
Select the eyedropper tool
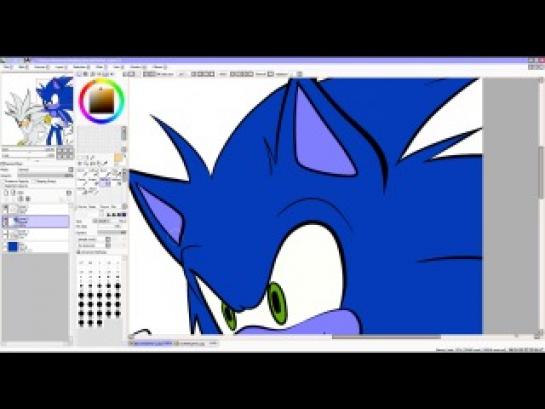tap(105, 163)
